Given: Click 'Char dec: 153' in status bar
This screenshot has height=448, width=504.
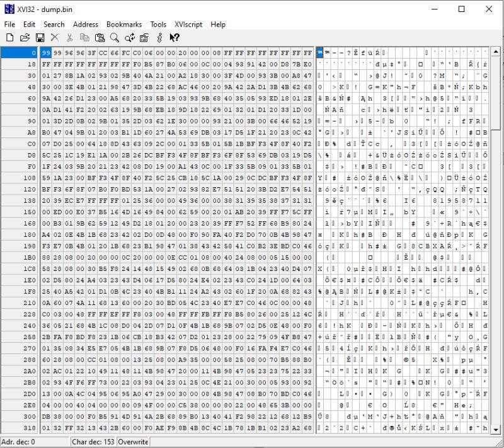Looking at the screenshot, I should coord(93,442).
